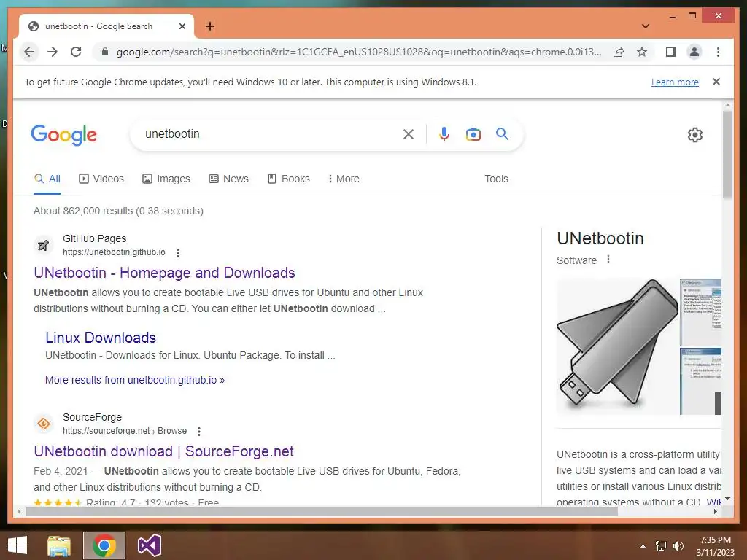Open the Chrome three-dot menu
Screen dimensions: 747x560
(718, 52)
